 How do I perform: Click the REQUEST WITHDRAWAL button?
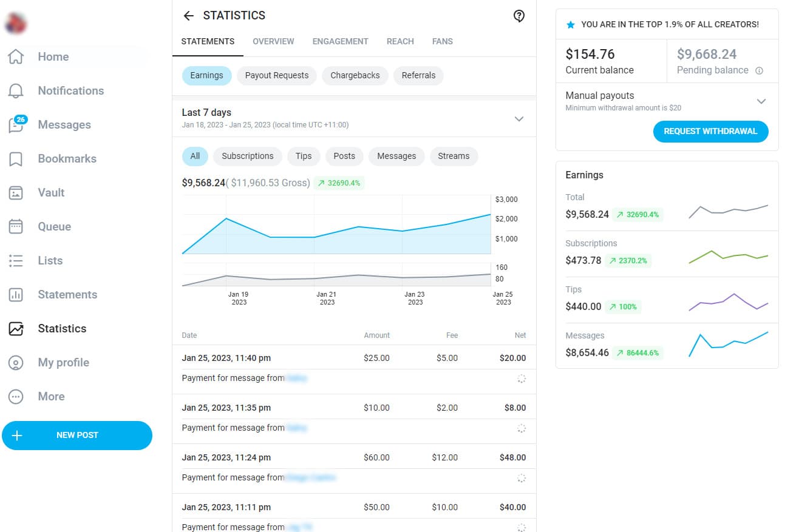pyautogui.click(x=710, y=131)
